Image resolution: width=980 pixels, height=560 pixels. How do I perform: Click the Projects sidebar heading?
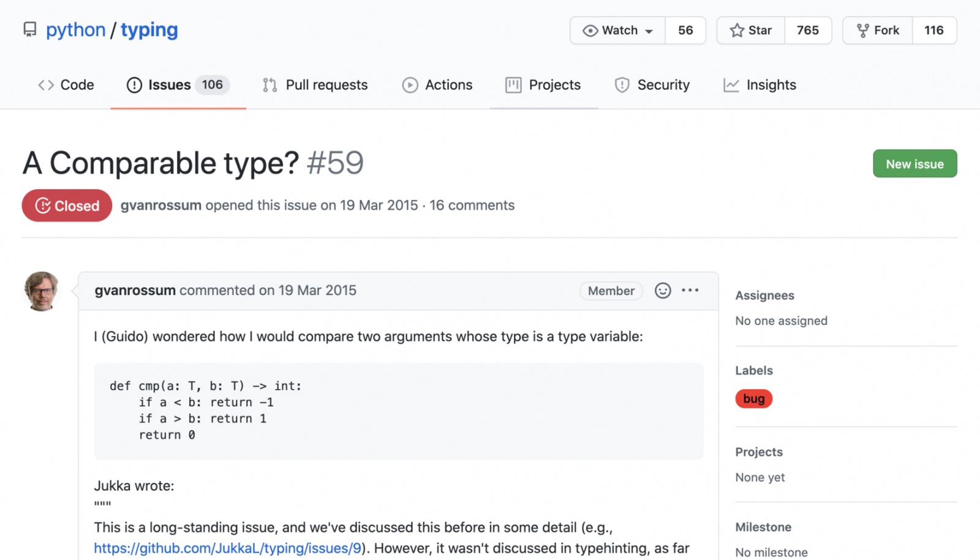coord(759,452)
